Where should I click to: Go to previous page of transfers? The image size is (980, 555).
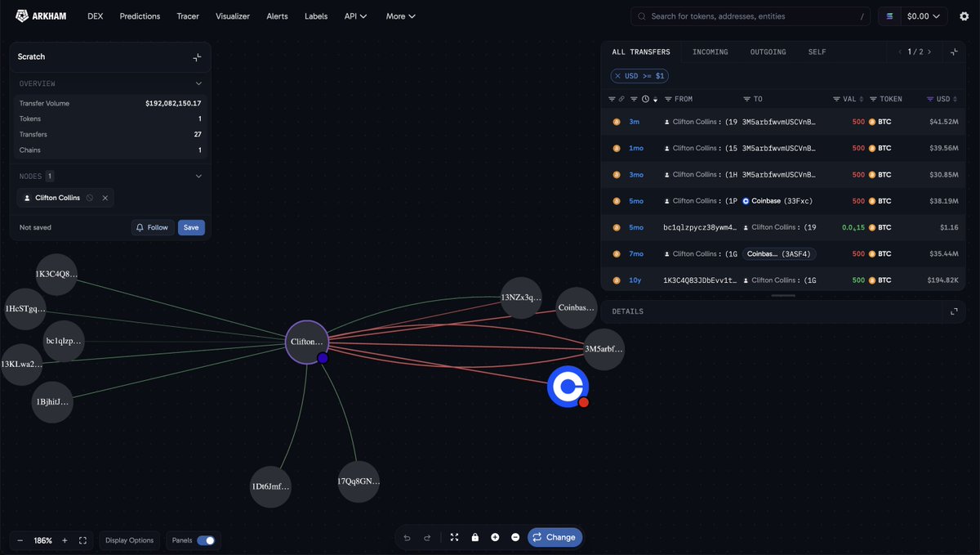click(x=900, y=51)
